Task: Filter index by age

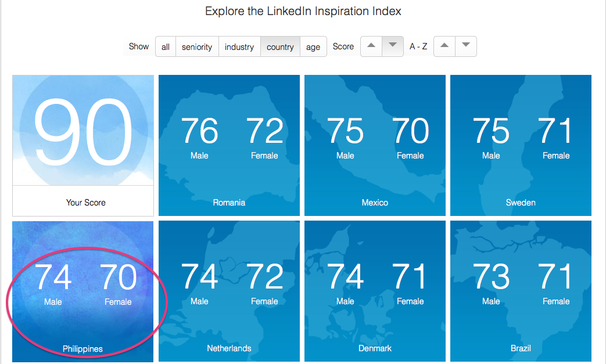Action: [313, 46]
